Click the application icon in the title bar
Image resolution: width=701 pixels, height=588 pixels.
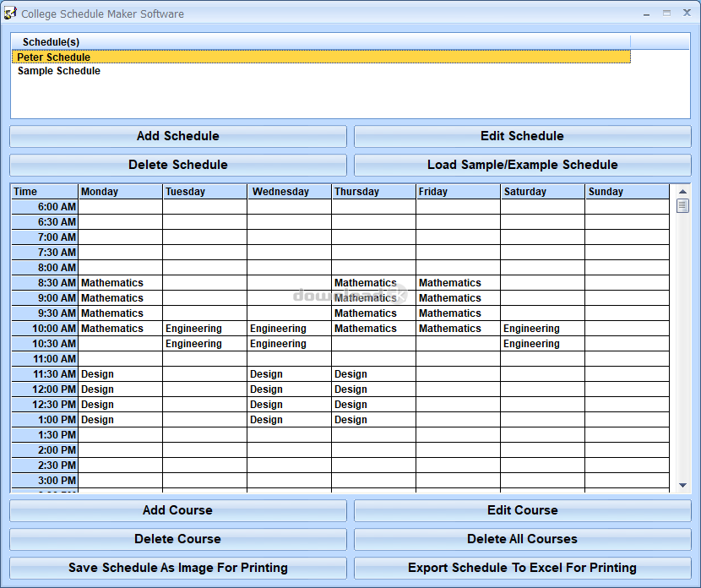tap(10, 13)
